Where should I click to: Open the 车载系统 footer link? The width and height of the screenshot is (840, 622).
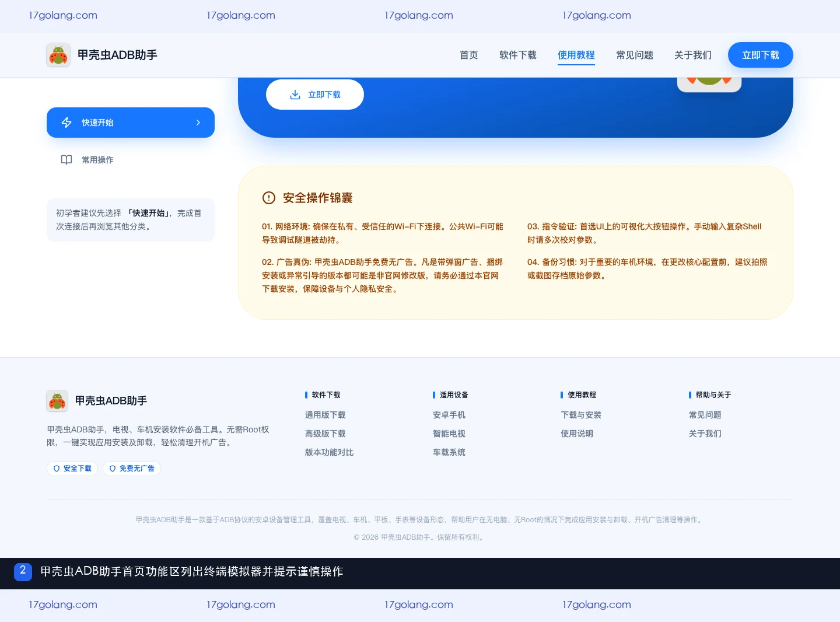(449, 452)
